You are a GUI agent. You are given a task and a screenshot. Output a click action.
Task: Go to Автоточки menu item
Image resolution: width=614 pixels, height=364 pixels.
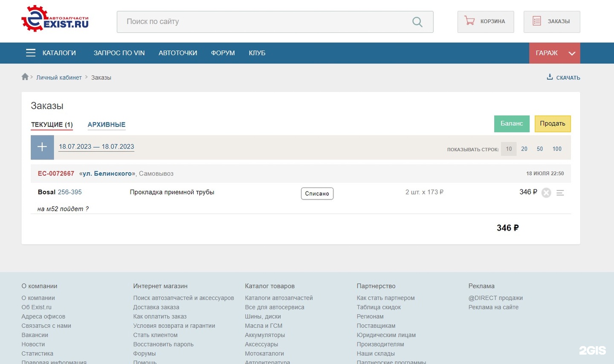pos(178,53)
